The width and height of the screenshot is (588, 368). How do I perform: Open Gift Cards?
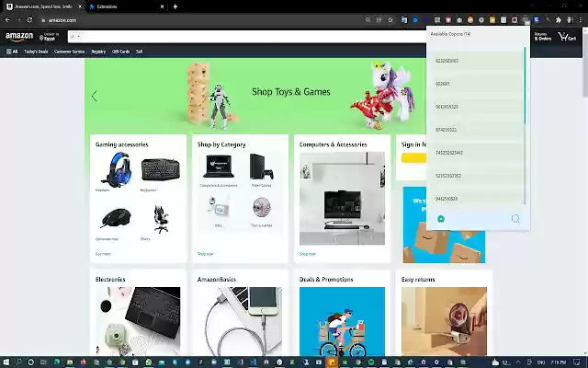pos(120,52)
